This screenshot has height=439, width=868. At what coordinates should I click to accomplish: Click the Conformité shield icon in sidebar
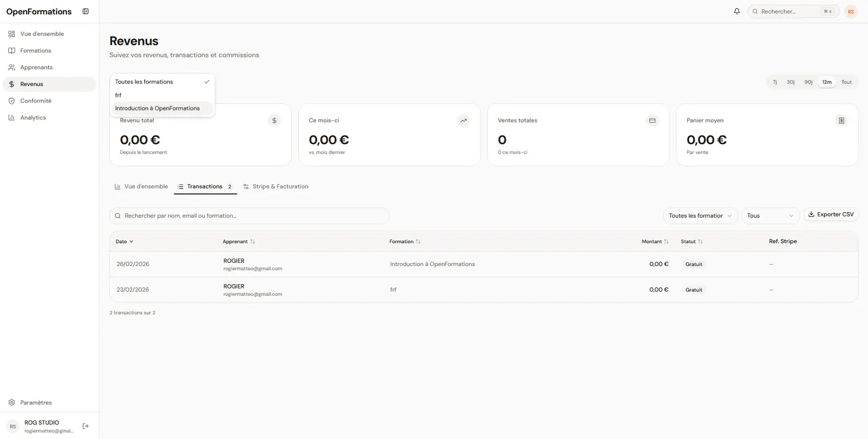click(11, 100)
